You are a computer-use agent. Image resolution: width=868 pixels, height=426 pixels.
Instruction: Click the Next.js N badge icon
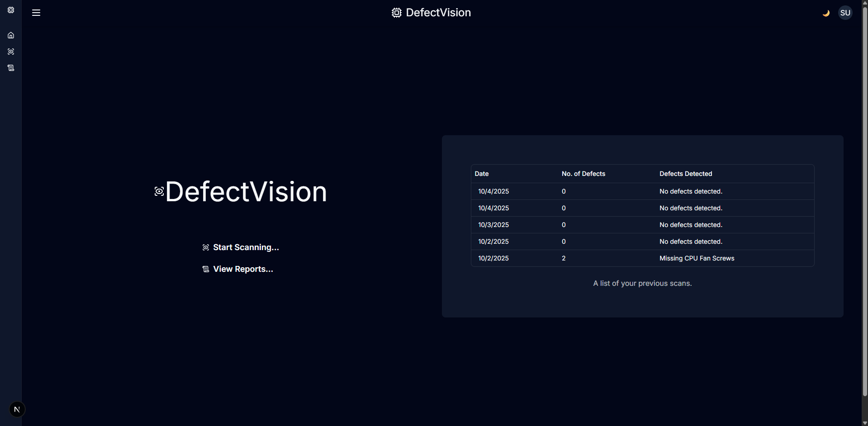pyautogui.click(x=17, y=409)
